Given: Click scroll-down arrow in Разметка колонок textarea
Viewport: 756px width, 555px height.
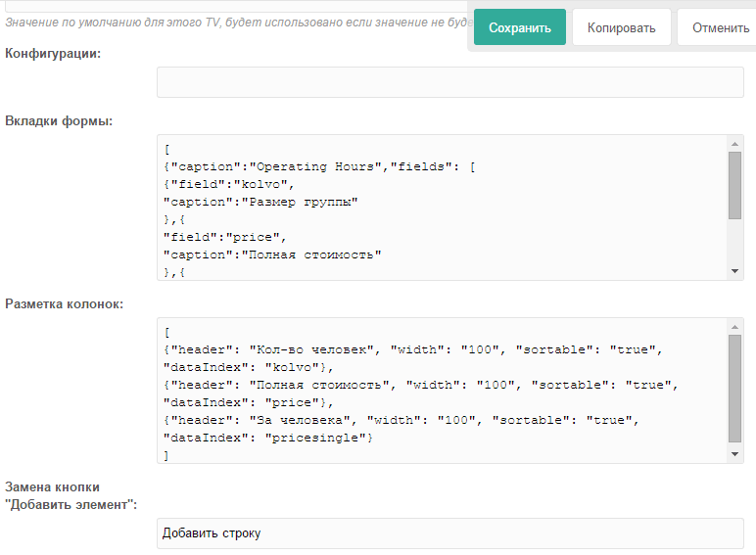Looking at the screenshot, I should pyautogui.click(x=734, y=454).
